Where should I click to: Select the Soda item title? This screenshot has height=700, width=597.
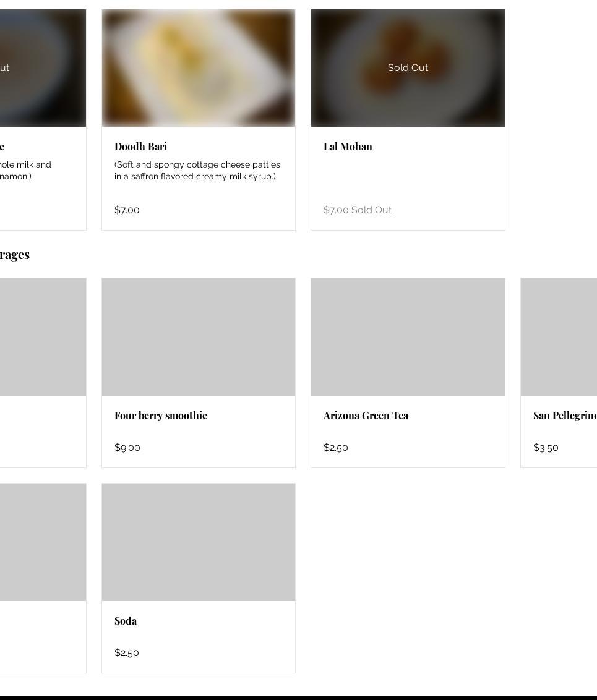click(x=126, y=621)
